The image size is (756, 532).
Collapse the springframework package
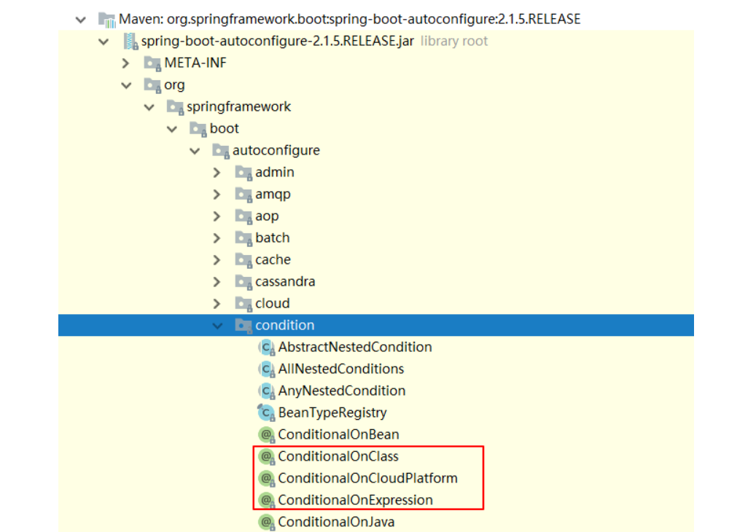(x=149, y=107)
